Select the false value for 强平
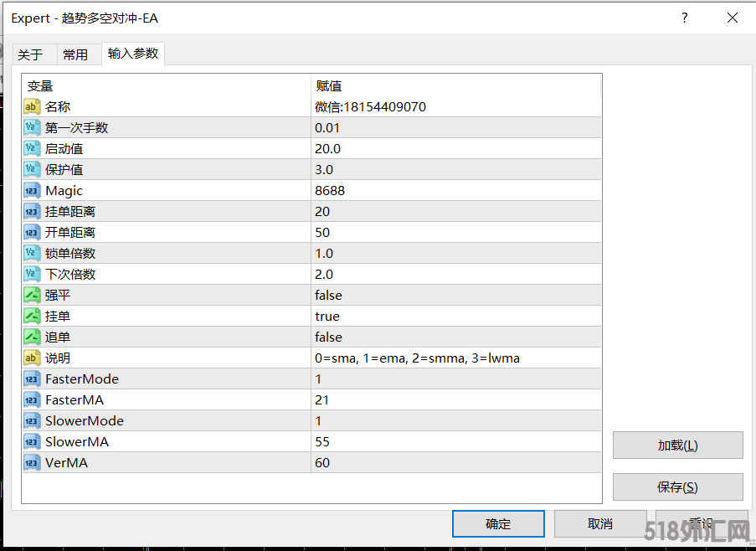 [x=328, y=295]
